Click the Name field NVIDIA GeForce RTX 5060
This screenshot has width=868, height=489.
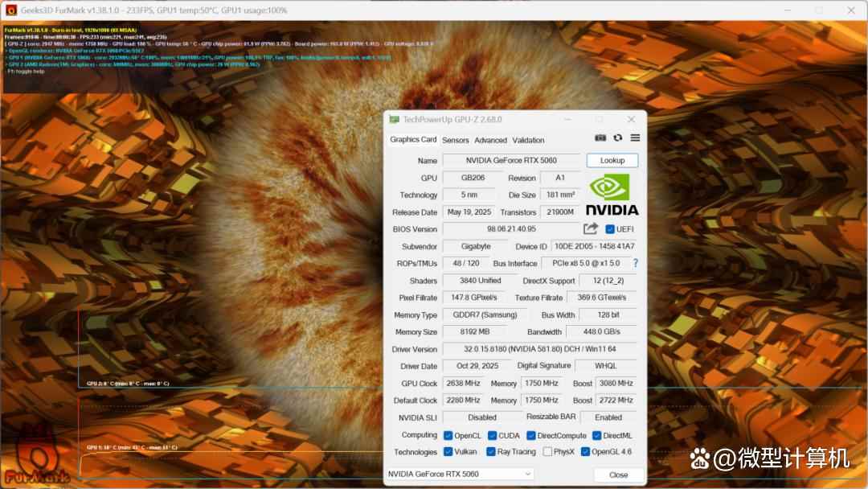pyautogui.click(x=511, y=161)
